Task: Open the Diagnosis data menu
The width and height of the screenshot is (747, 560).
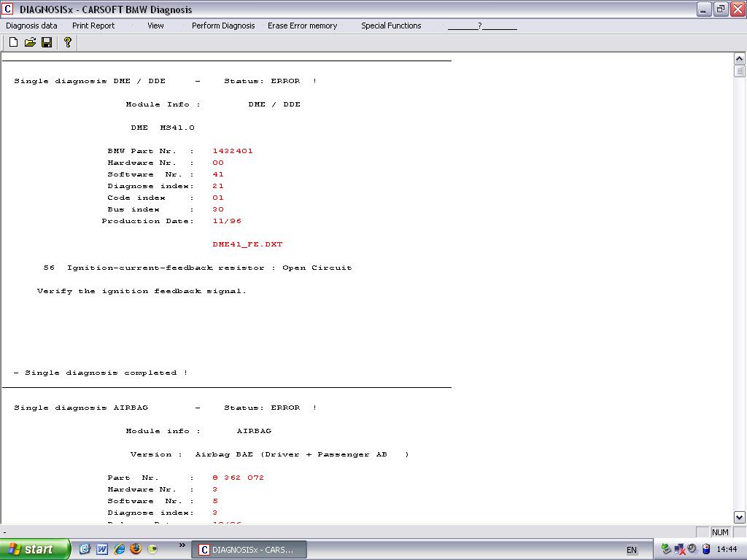Action: [x=31, y=26]
